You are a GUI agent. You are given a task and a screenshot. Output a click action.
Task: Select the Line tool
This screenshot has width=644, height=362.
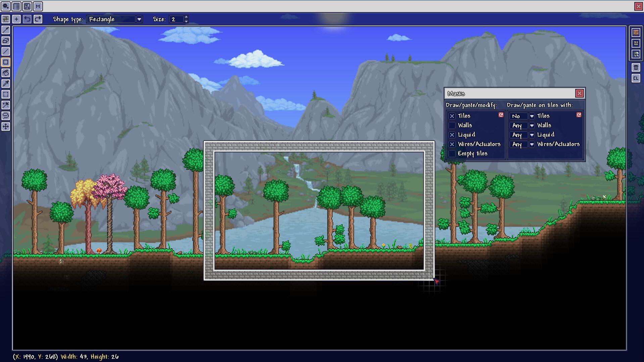(x=6, y=51)
